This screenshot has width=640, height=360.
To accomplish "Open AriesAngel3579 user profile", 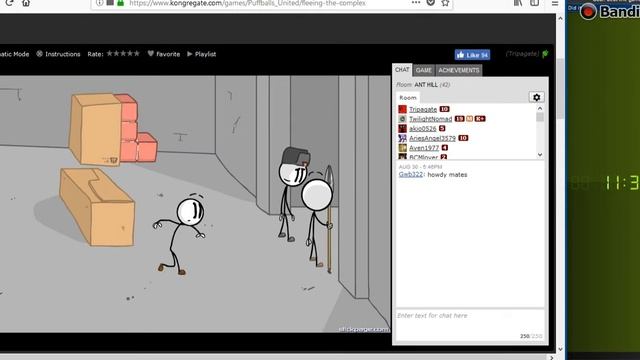I will point(432,138).
